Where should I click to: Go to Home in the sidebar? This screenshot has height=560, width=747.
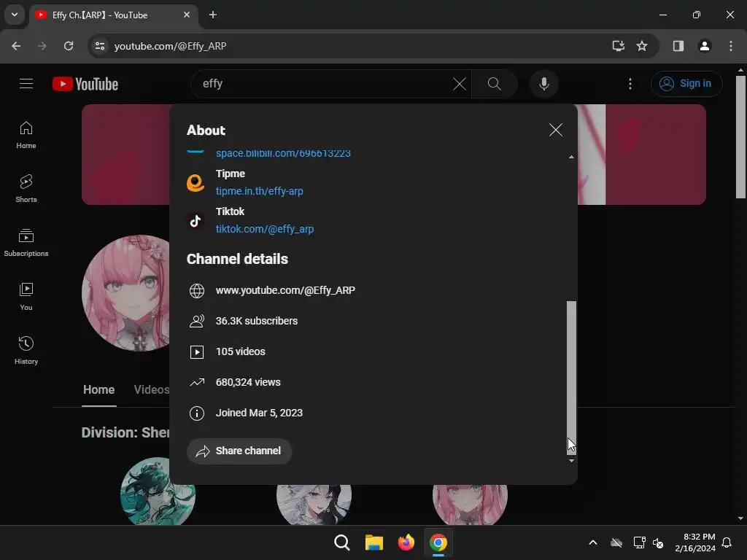[x=26, y=135]
